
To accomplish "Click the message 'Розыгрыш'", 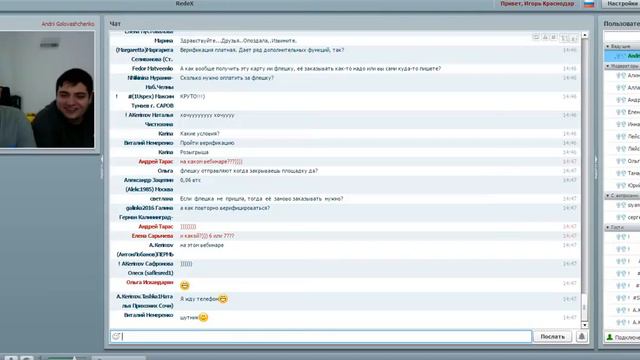I will click(x=194, y=152).
